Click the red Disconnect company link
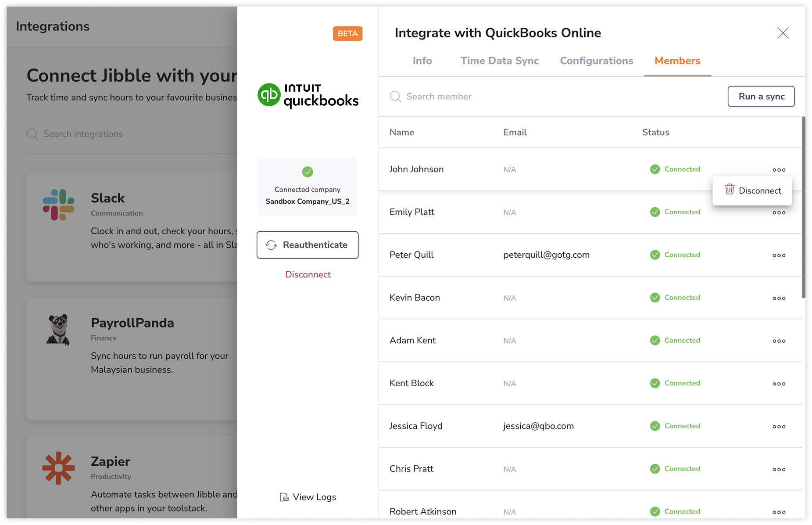The image size is (812, 525). tap(308, 275)
